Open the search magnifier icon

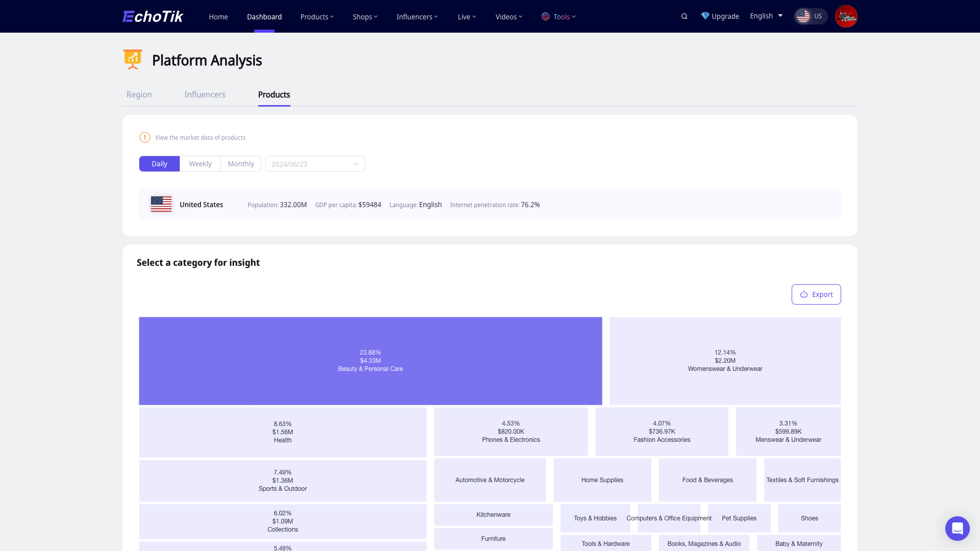[x=684, y=16]
